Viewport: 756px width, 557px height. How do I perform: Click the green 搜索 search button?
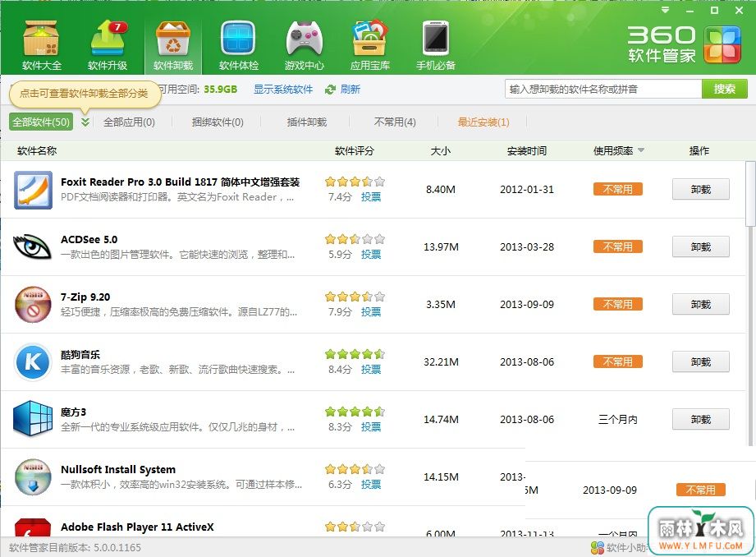pyautogui.click(x=725, y=89)
